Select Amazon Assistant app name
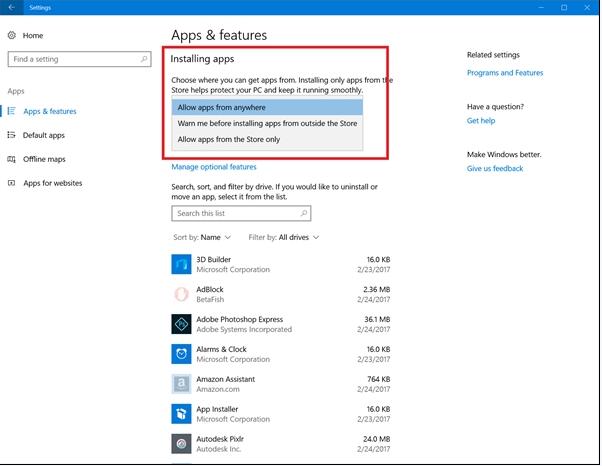This screenshot has height=466, width=602. pos(225,379)
